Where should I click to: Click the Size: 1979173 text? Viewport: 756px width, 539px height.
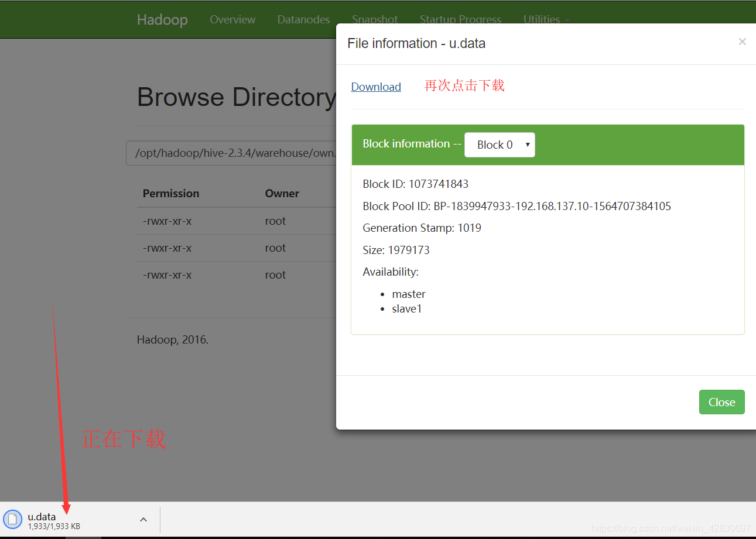[396, 250]
